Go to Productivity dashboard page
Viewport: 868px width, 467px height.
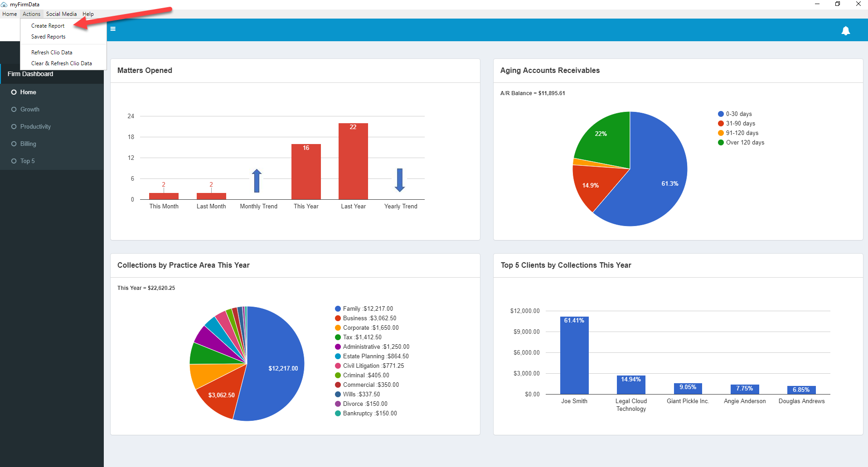click(x=35, y=126)
